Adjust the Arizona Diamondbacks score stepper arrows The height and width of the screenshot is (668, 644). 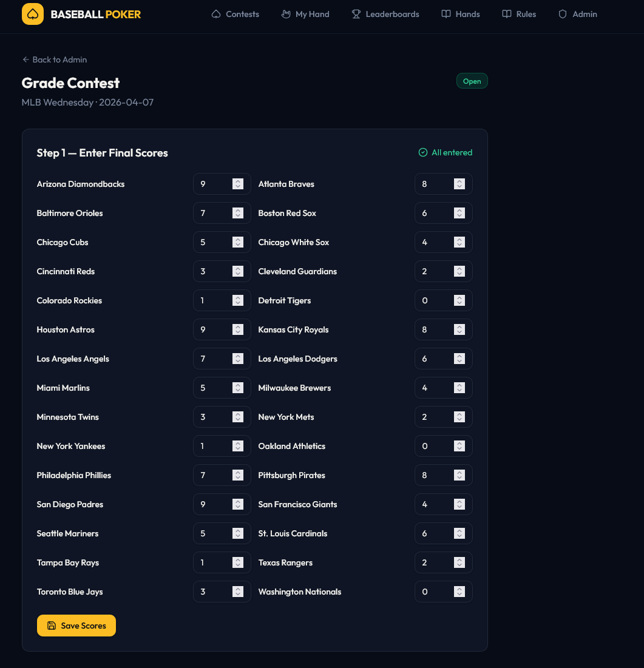(x=238, y=184)
